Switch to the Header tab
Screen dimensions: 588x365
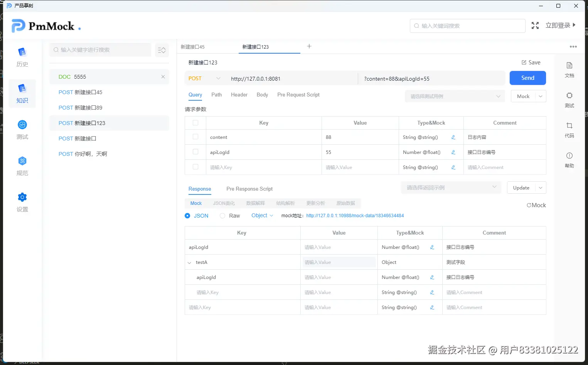(x=239, y=95)
